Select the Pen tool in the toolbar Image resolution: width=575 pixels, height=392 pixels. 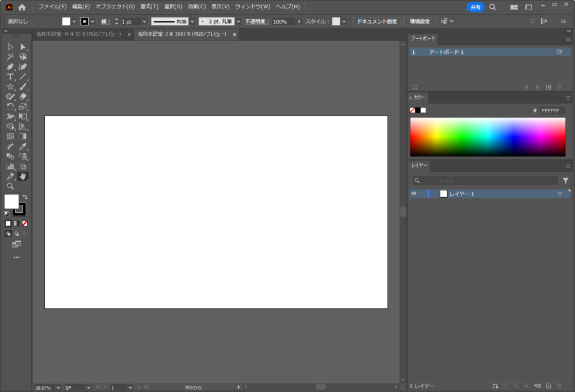coord(10,67)
